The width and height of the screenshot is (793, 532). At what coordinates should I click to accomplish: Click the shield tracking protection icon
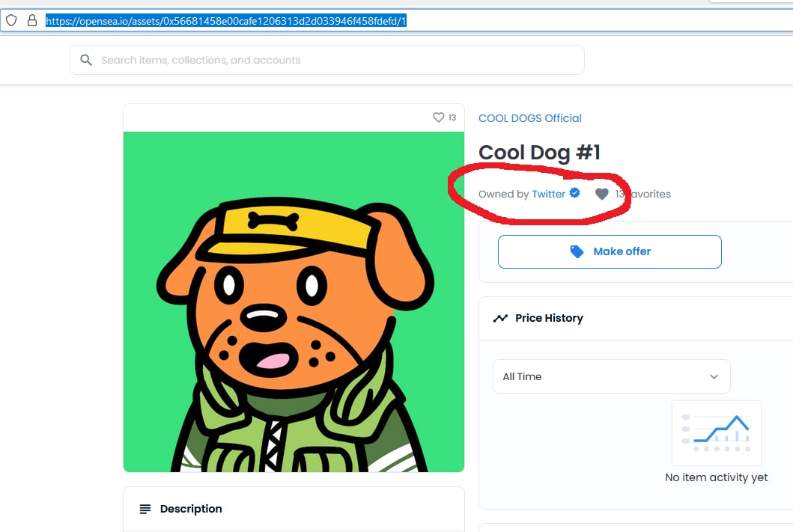click(11, 21)
